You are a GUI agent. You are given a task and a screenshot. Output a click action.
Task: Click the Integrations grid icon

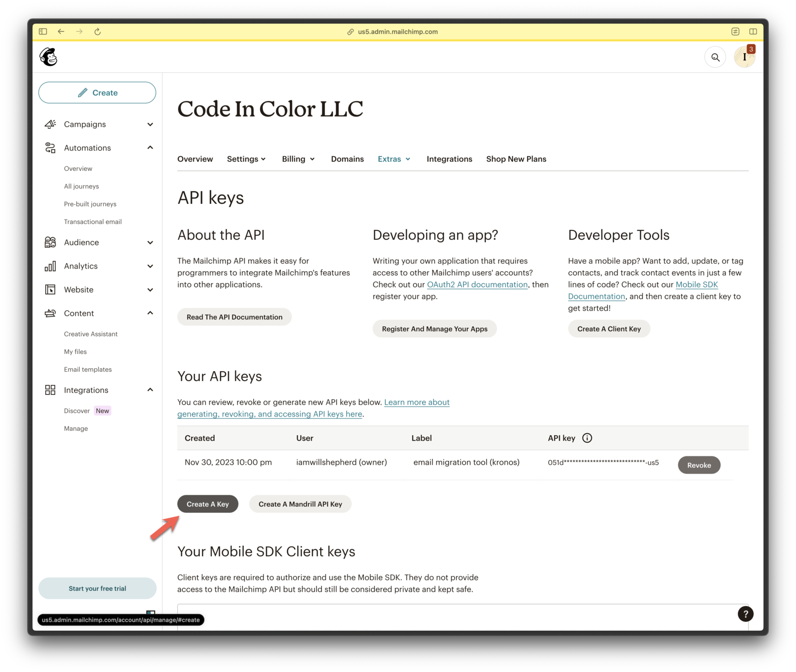click(50, 390)
